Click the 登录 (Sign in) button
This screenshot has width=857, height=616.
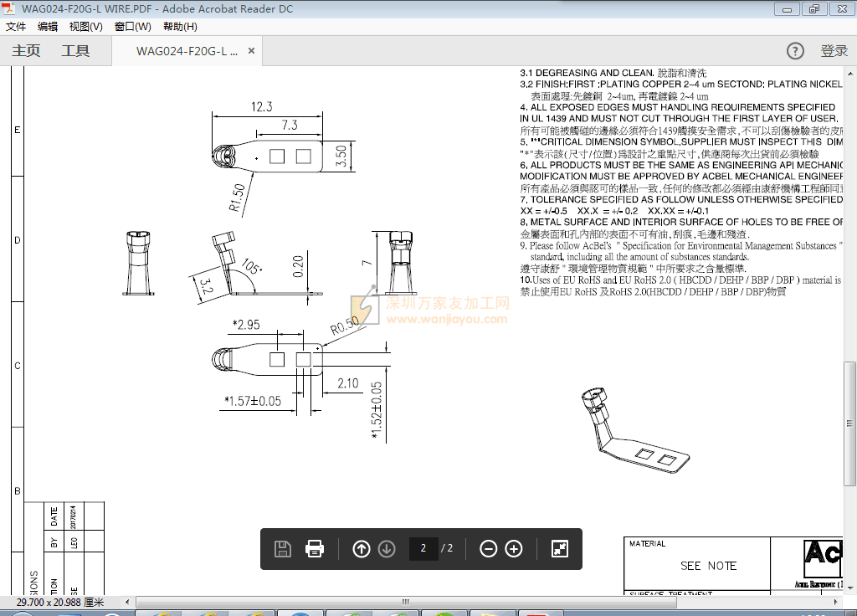[x=834, y=51]
